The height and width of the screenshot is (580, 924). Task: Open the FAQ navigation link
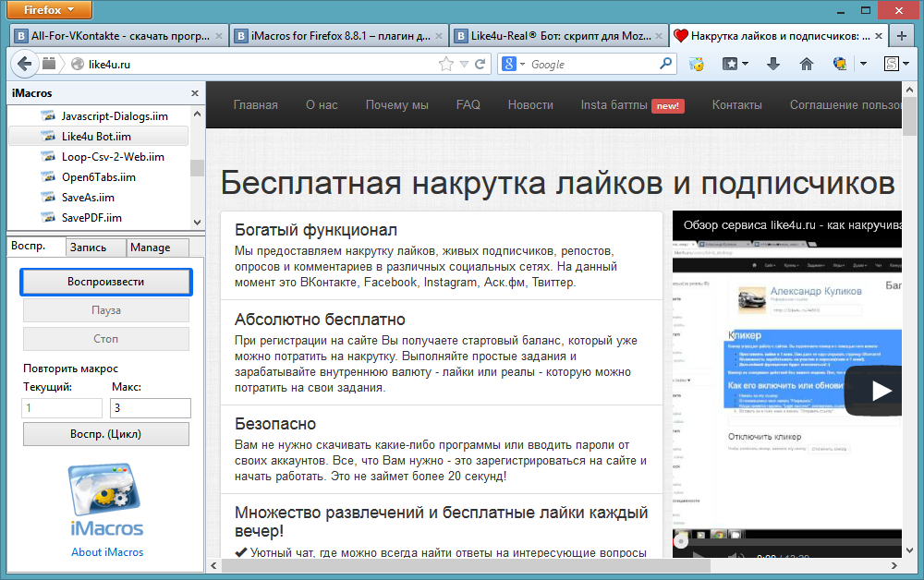coord(468,104)
